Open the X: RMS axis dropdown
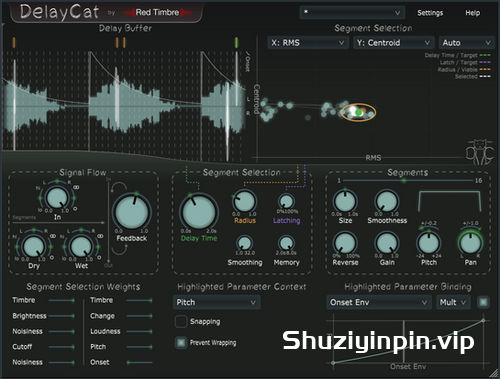Viewport: 500px width, 379px height. pos(308,43)
